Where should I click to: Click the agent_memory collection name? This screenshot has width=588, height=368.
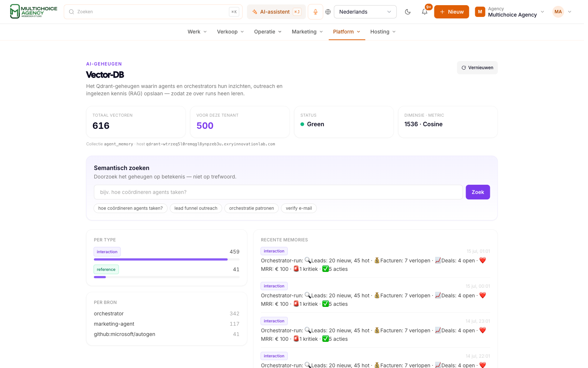tap(118, 144)
